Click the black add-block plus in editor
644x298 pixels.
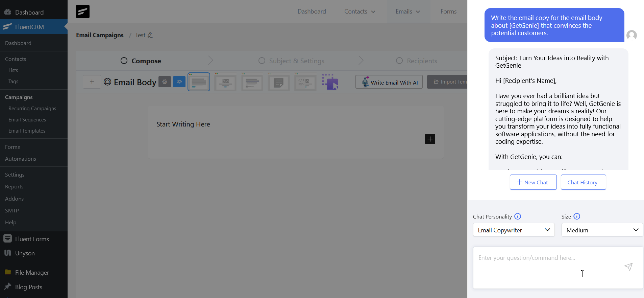(x=430, y=139)
